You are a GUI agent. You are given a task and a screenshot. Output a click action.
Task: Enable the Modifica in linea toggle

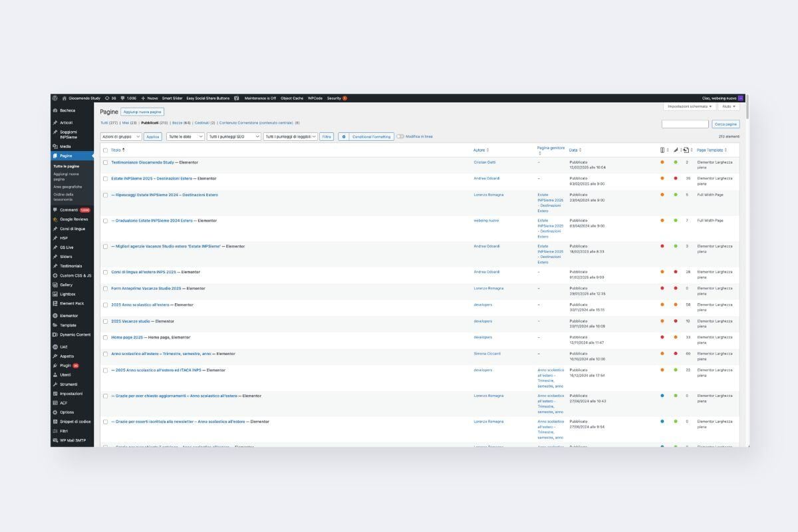point(400,136)
